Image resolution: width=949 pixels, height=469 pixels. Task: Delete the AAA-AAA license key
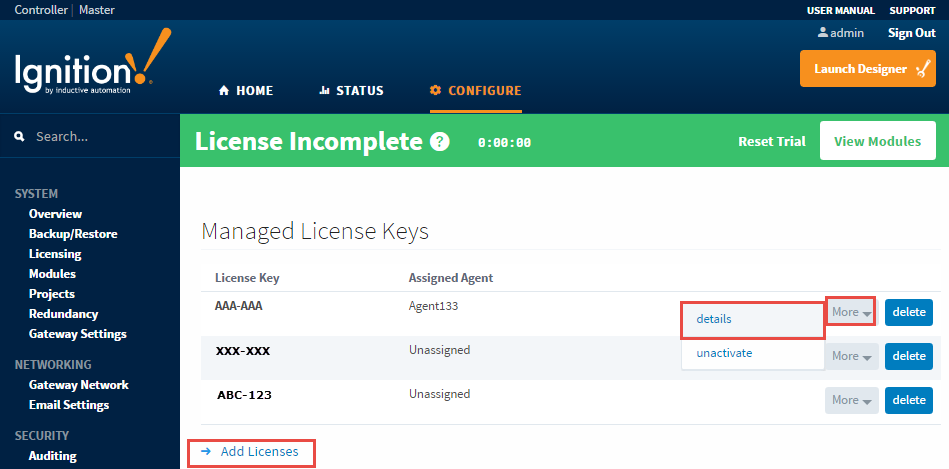908,313
